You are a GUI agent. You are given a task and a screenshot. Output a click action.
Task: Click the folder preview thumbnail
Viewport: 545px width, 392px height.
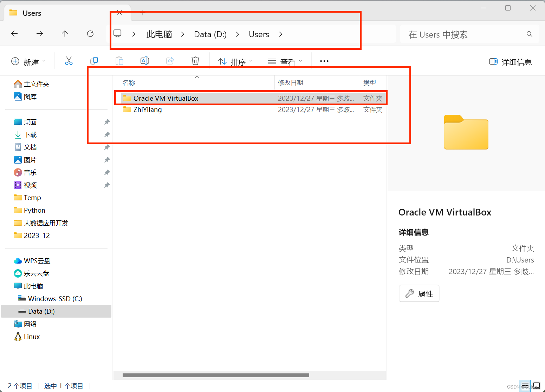click(466, 132)
